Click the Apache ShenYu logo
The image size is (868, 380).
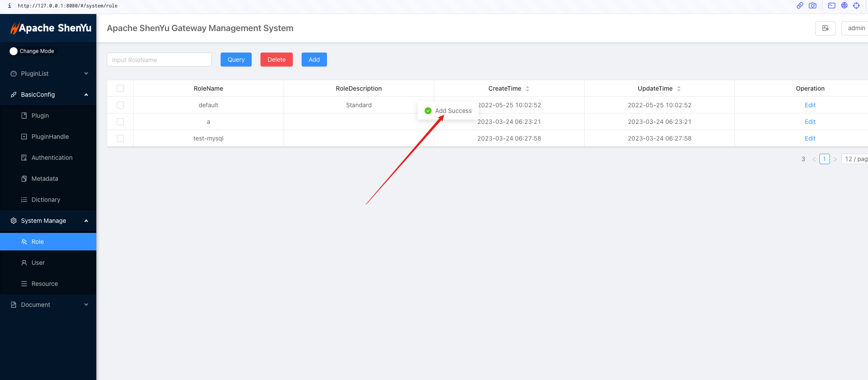[x=51, y=28]
